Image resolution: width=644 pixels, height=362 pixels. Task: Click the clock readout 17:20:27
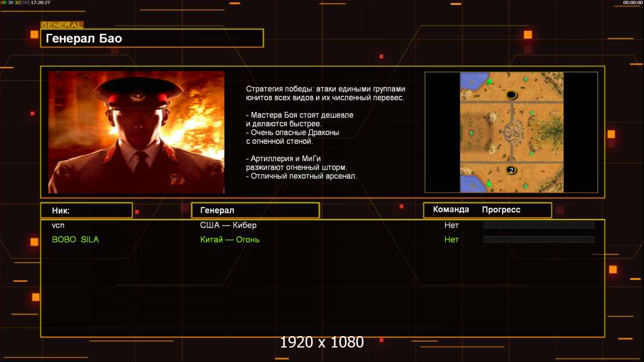coord(40,2)
